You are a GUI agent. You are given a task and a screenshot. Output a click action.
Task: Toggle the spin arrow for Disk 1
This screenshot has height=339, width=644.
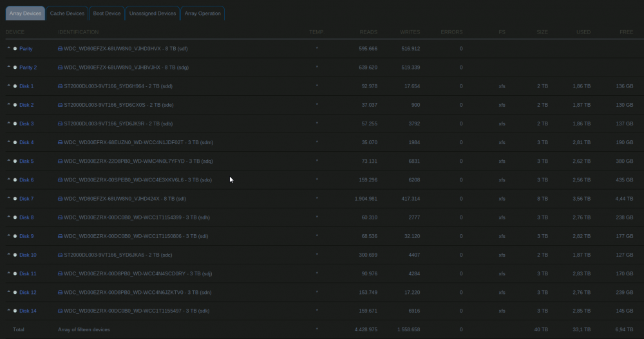point(8,86)
